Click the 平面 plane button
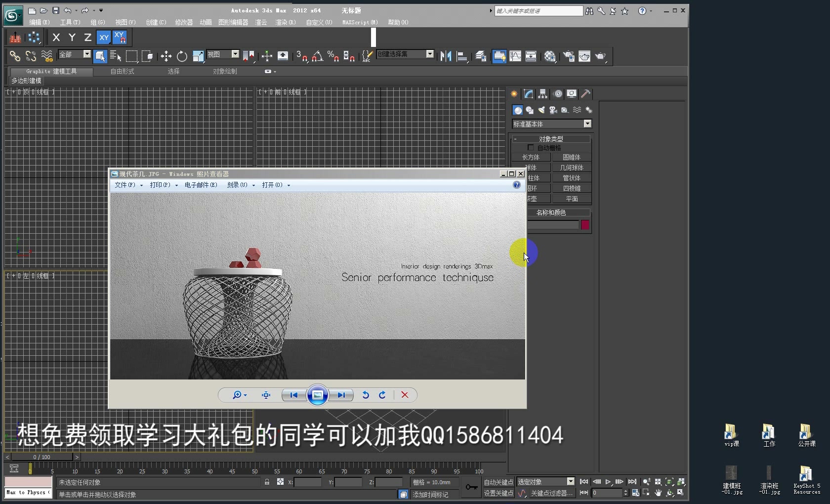 572,199
